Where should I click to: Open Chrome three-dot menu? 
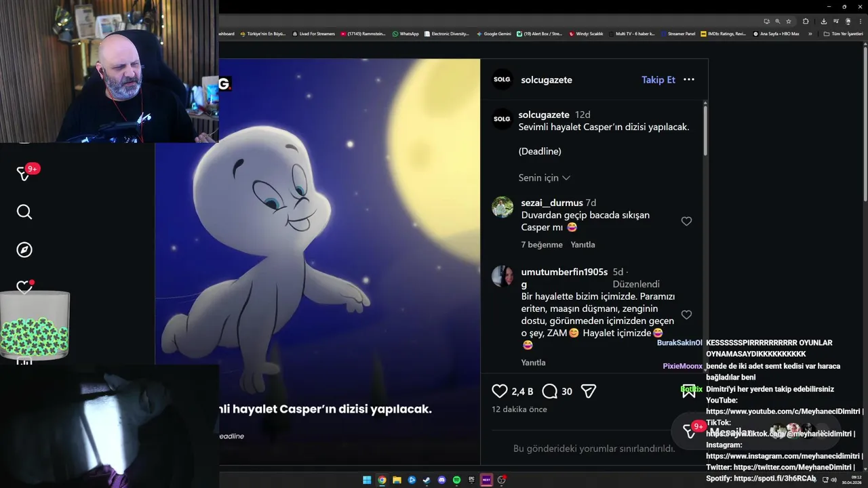[861, 21]
